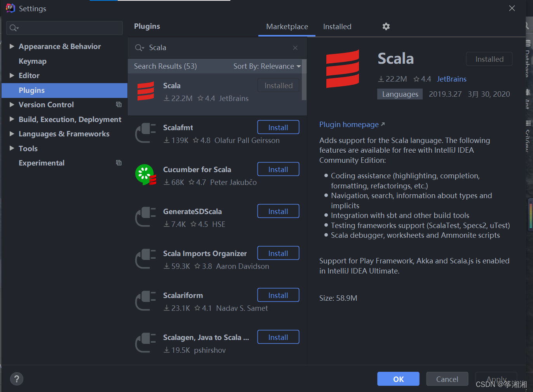Viewport: 533px width, 392px height.
Task: Open the Ant tool window sidebar
Action: click(528, 99)
